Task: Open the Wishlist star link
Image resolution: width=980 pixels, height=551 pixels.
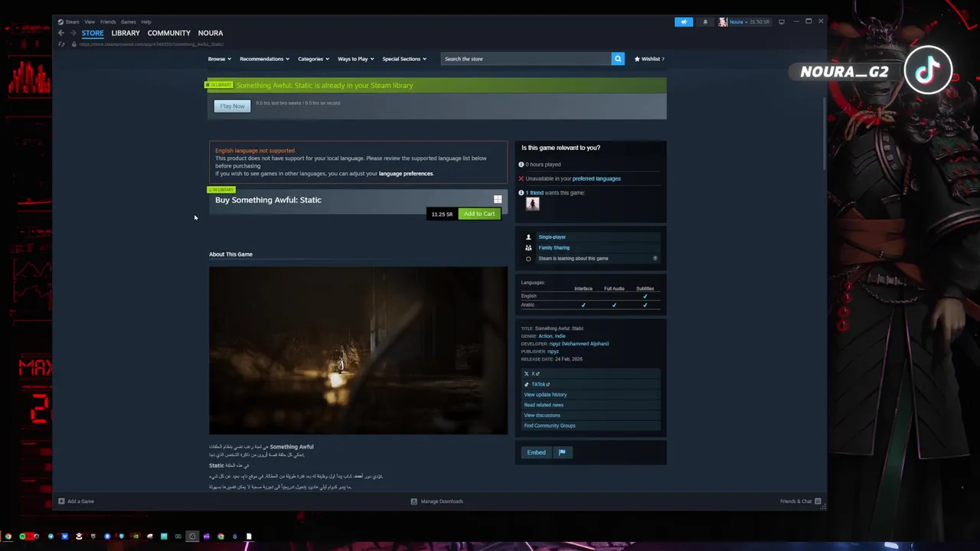Action: (648, 59)
